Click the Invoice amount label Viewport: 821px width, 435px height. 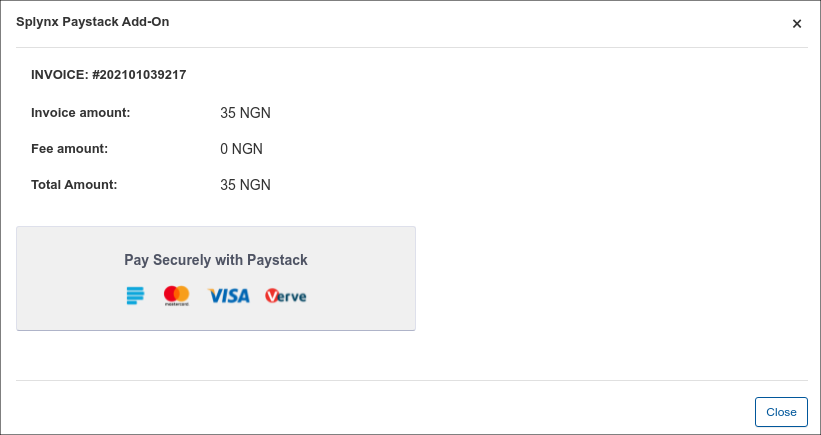tap(81, 113)
